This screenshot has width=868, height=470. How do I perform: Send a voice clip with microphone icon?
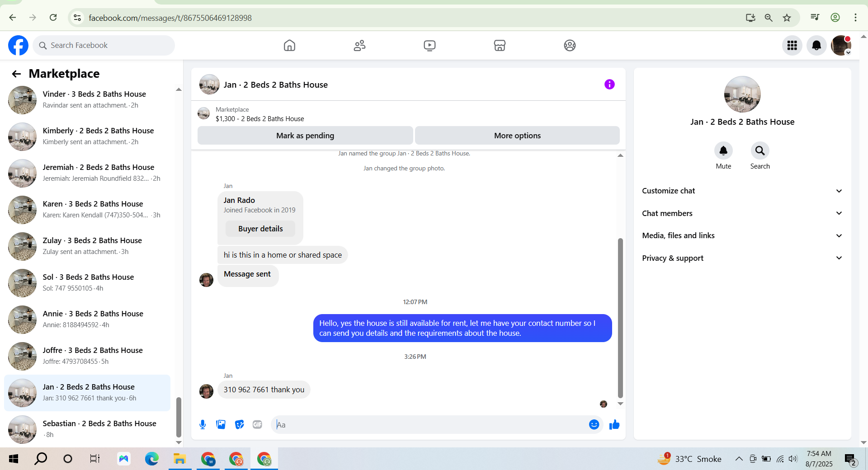point(203,424)
